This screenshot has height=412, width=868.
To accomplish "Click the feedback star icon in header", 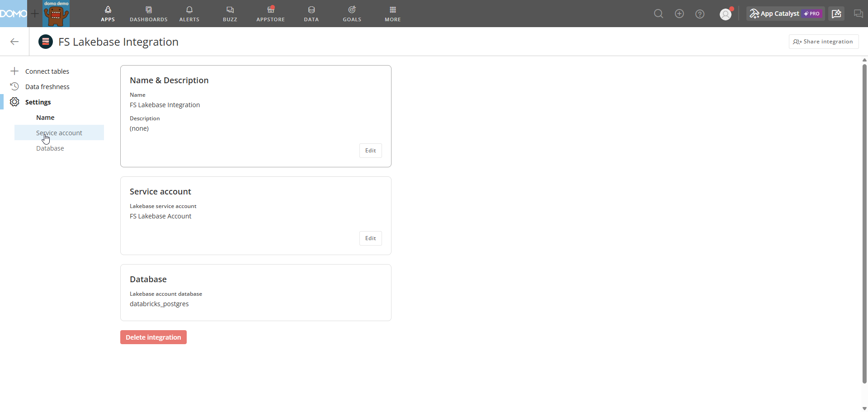I will click(837, 14).
